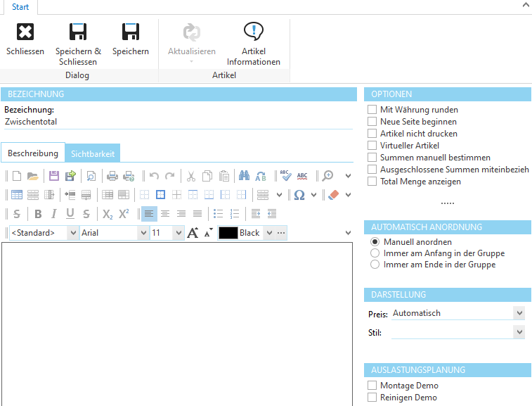Select the Start ribbon tab
The image size is (532, 406).
pos(20,7)
